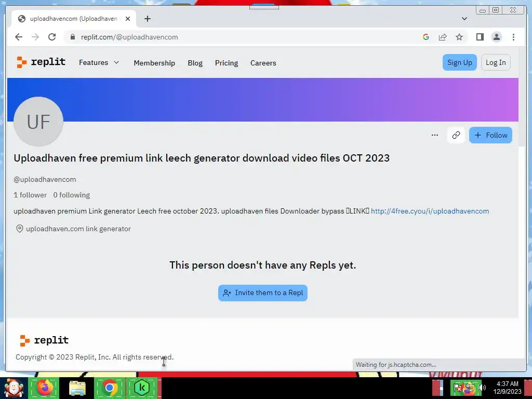Click the share page icon

click(443, 37)
